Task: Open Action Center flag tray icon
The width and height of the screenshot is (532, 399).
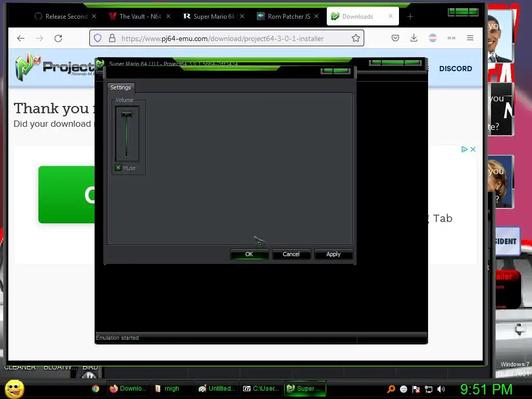Action: tap(416, 389)
